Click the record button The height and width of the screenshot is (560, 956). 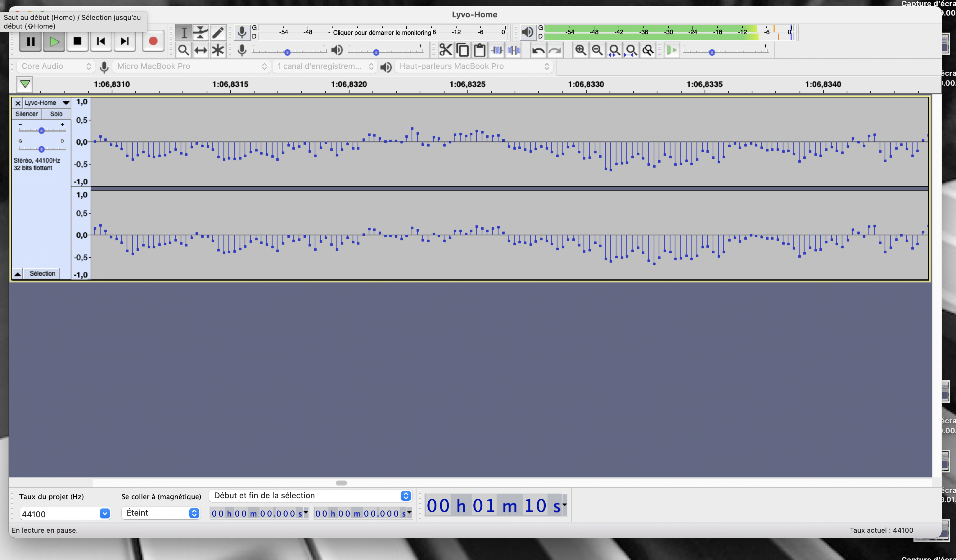pos(153,41)
